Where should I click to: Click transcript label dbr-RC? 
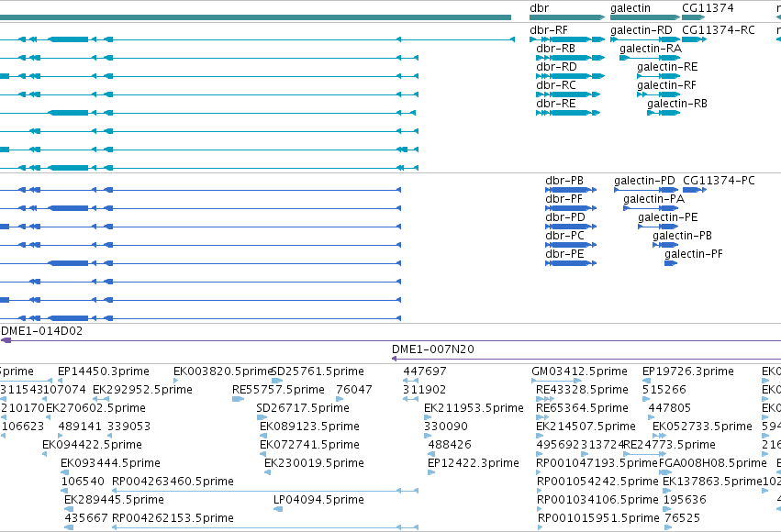pyautogui.click(x=556, y=85)
